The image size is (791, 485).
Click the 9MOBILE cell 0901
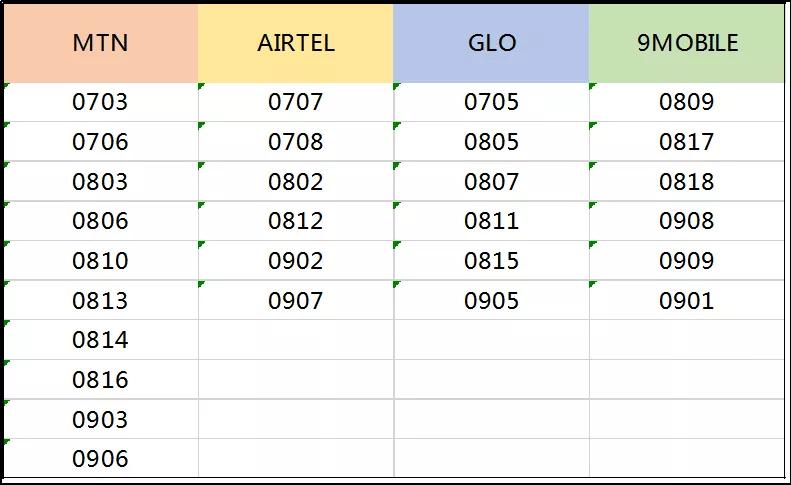(687, 300)
